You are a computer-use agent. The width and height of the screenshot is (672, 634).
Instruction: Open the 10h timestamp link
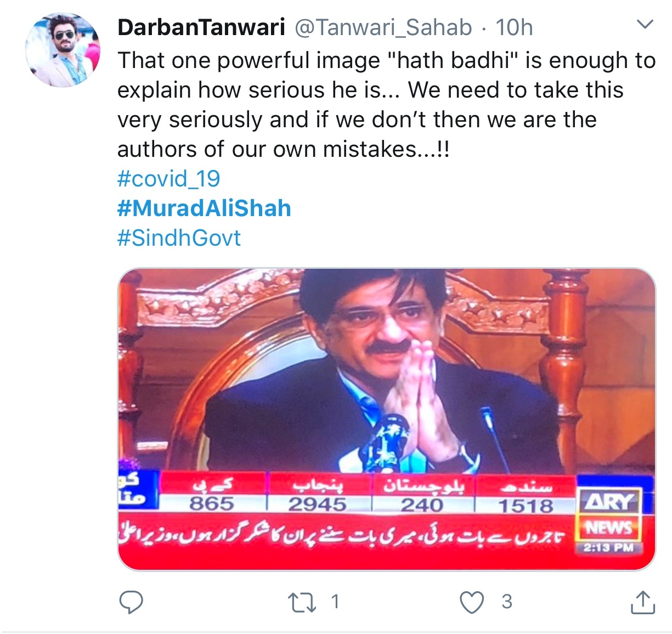tap(514, 27)
